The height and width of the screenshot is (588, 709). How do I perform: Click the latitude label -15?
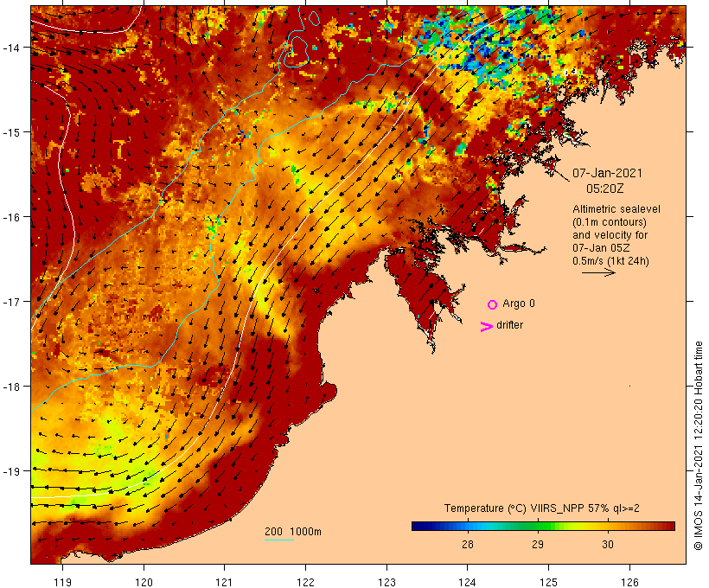(11, 132)
